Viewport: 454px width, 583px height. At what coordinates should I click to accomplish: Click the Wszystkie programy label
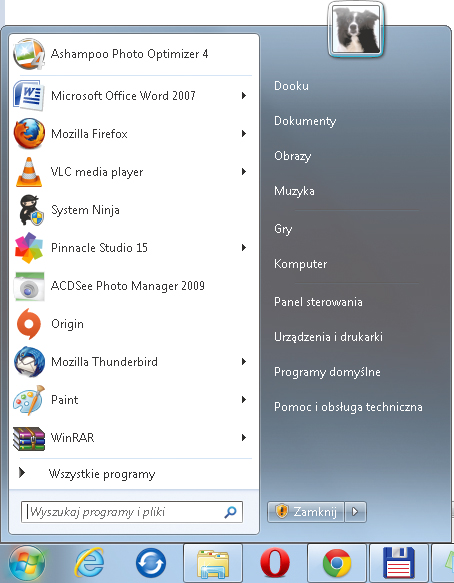pyautogui.click(x=102, y=474)
